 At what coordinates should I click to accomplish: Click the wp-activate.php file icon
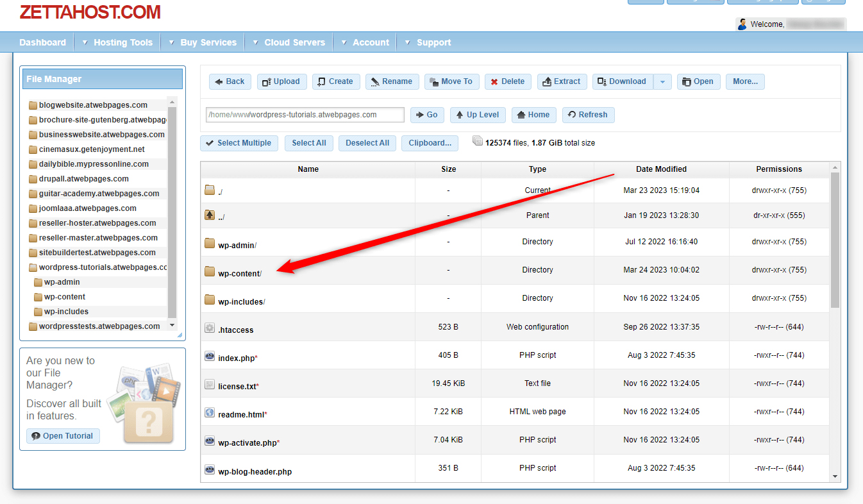[x=210, y=441]
